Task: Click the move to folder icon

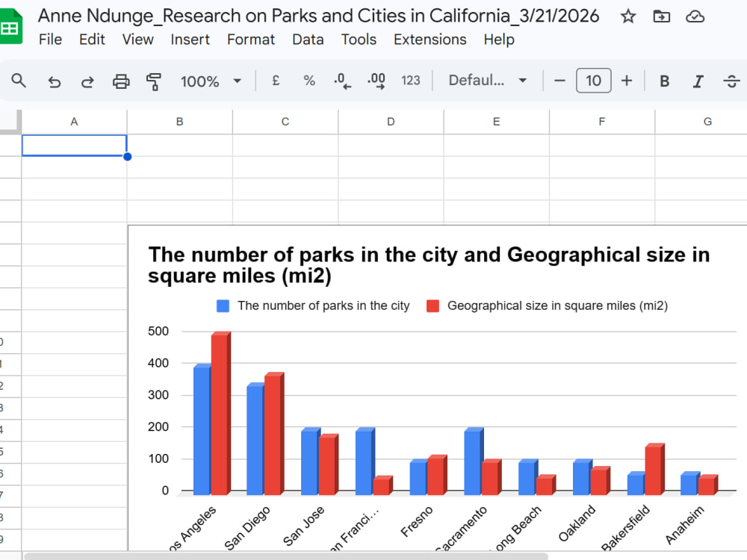Action: (661, 16)
